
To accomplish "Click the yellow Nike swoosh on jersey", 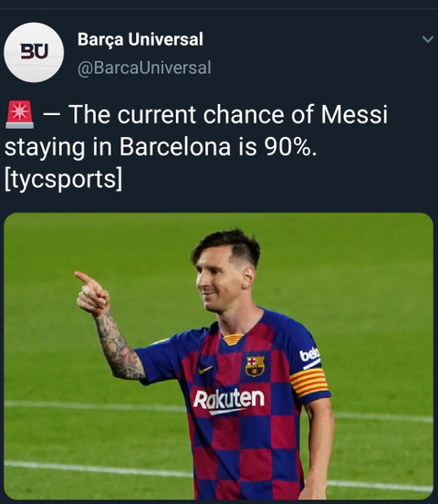I will coord(205,370).
